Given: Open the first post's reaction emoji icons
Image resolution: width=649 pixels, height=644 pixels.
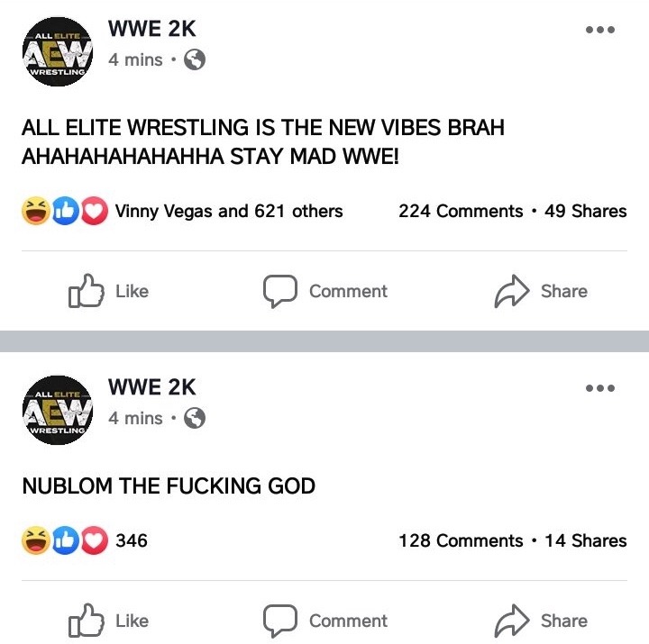Looking at the screenshot, I should coord(64,212).
